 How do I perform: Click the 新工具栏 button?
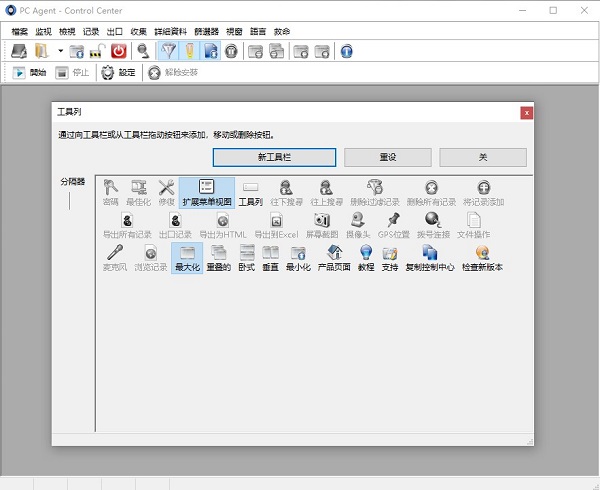coord(274,158)
